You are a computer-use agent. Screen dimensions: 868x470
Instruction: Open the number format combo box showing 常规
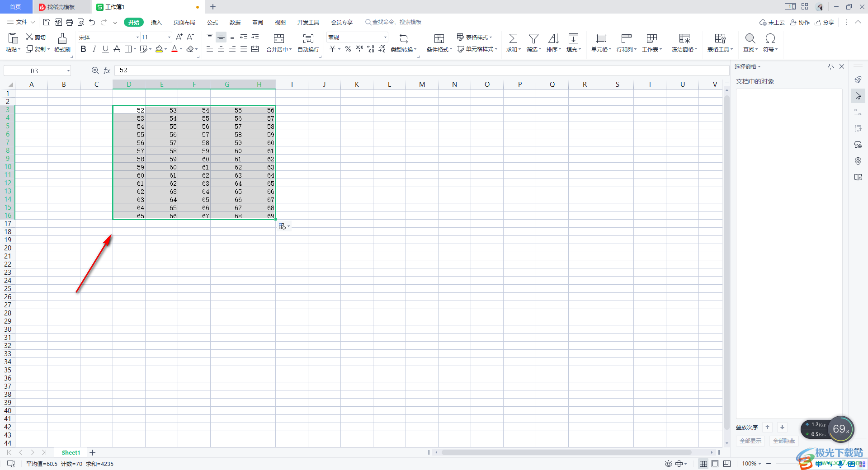pos(357,37)
